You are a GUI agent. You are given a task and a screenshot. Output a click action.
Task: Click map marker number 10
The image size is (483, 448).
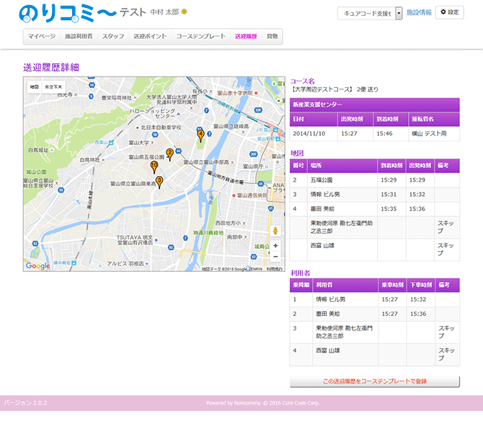pyautogui.click(x=154, y=166)
